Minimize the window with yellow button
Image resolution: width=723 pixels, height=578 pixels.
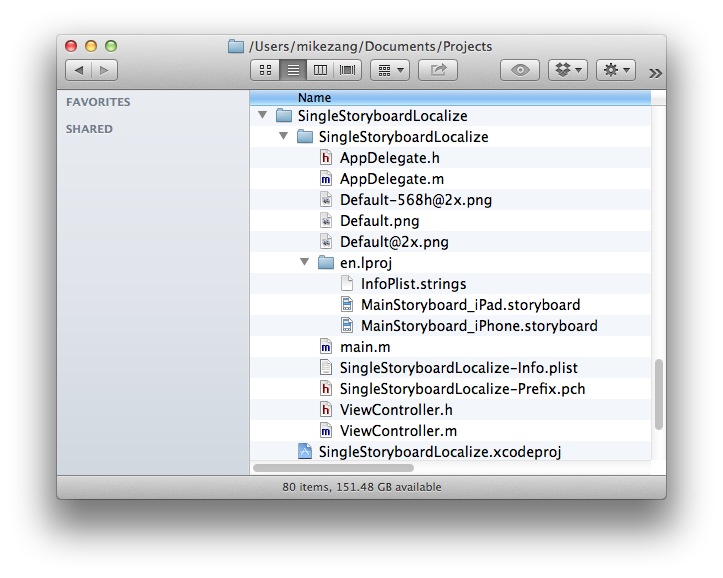[91, 46]
